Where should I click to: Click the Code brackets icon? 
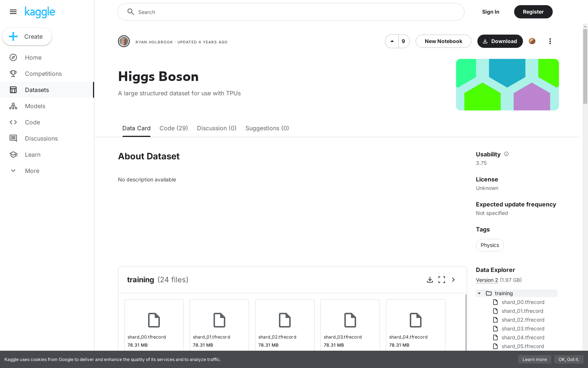tap(13, 122)
